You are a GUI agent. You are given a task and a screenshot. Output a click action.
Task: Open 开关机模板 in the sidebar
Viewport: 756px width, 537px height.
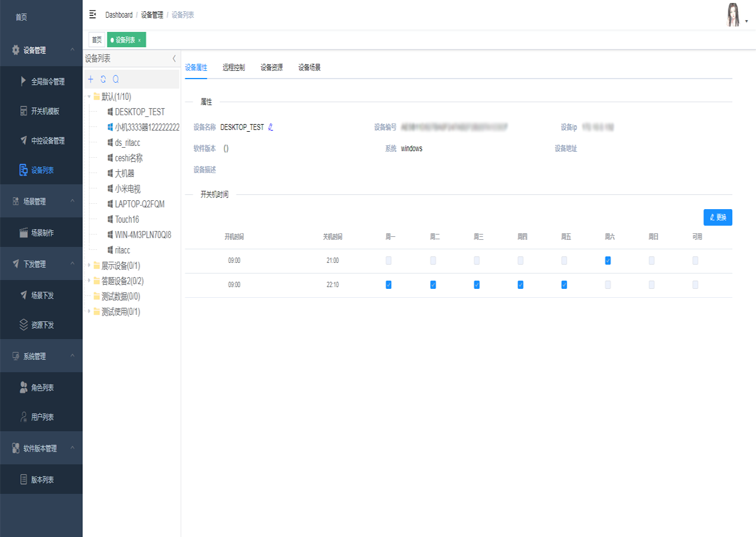click(45, 111)
